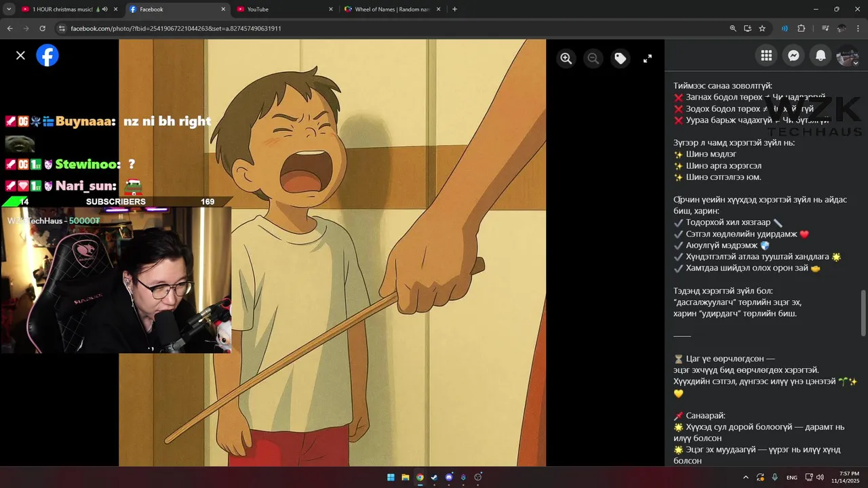Tag the photo with the tag icon

(620, 58)
